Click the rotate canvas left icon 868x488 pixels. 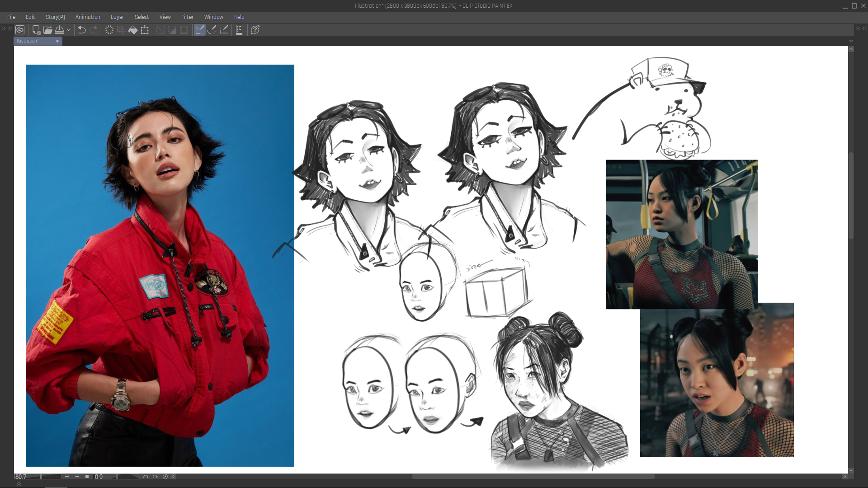[x=146, y=477]
